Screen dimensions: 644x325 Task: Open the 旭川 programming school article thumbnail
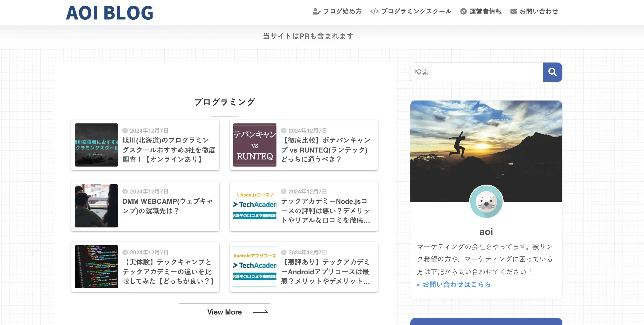tap(96, 145)
